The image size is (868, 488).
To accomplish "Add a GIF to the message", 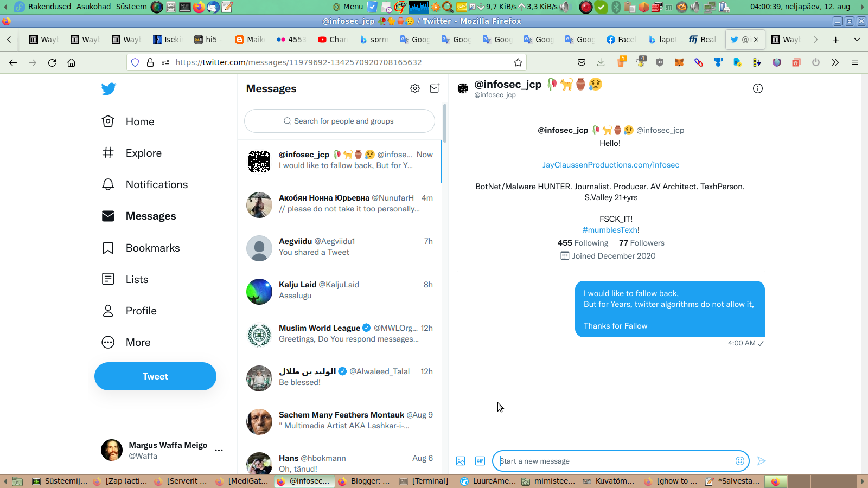I will 480,461.
